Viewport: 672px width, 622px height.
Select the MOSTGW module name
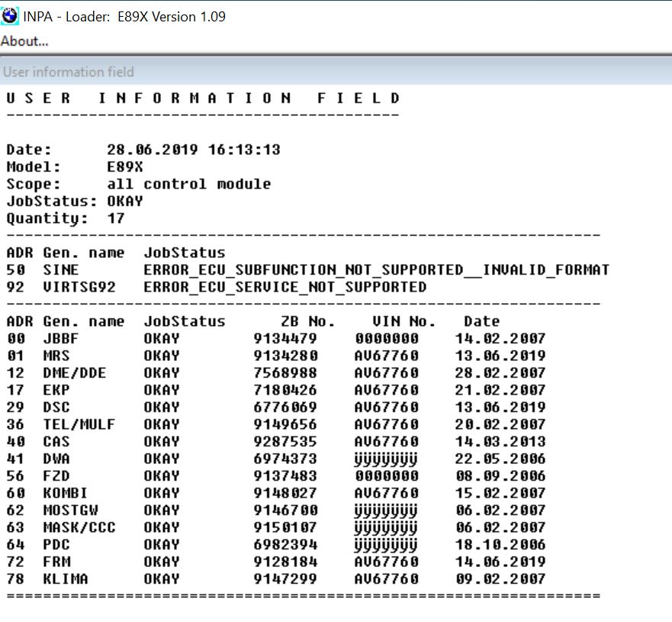70,510
